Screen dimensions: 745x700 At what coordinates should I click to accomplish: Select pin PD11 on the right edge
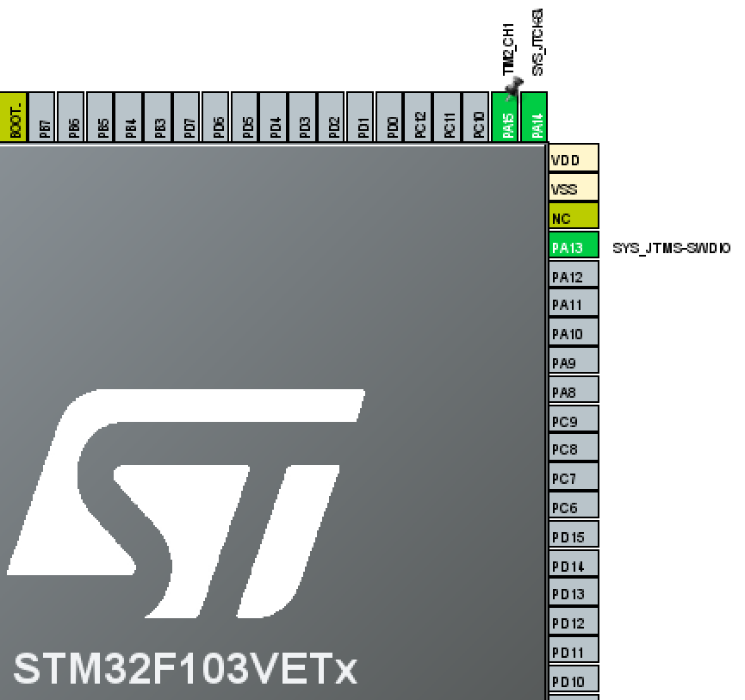pos(574,650)
